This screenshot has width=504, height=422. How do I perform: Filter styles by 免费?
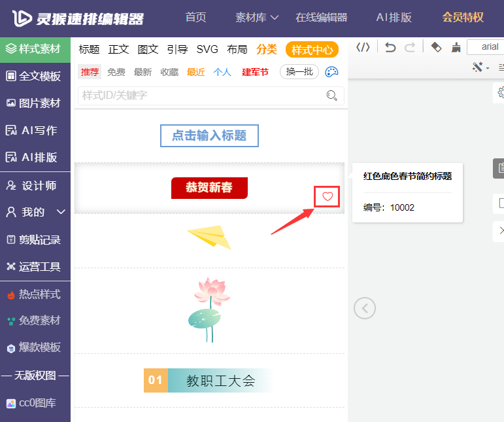click(x=116, y=72)
